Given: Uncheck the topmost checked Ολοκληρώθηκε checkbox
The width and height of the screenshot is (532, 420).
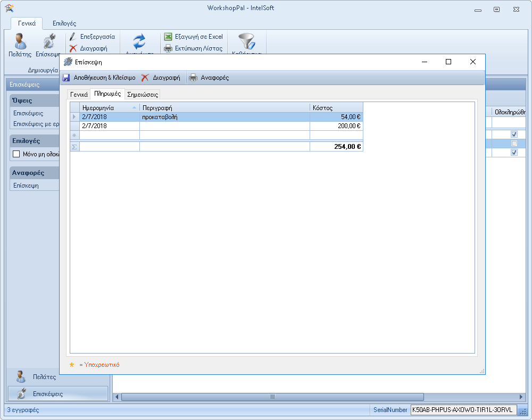Looking at the screenshot, I should click(x=514, y=135).
